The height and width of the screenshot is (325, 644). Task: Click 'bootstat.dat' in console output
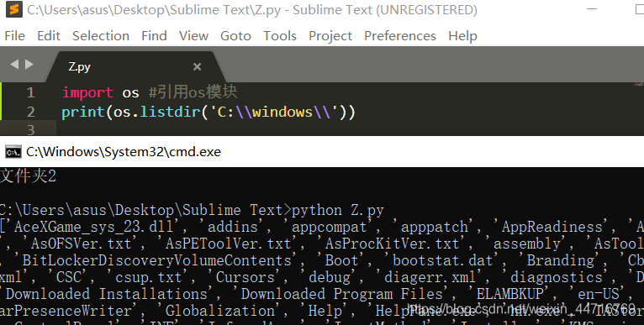click(x=442, y=260)
